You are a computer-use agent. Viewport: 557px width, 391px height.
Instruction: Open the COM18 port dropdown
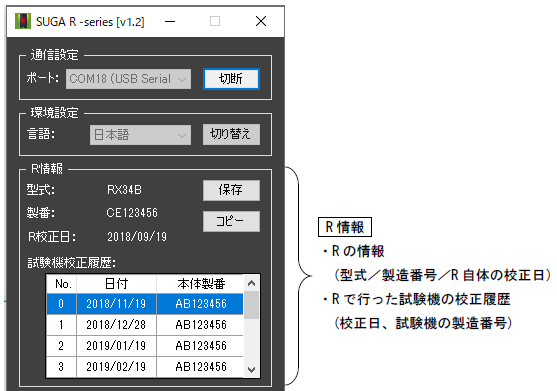coord(128,79)
